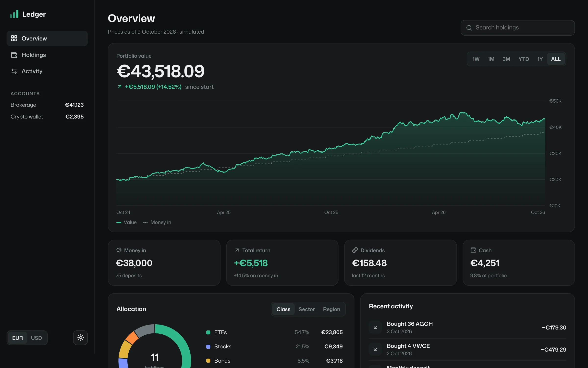
Task: Toggle light theme with the sun icon
Action: pyautogui.click(x=80, y=338)
